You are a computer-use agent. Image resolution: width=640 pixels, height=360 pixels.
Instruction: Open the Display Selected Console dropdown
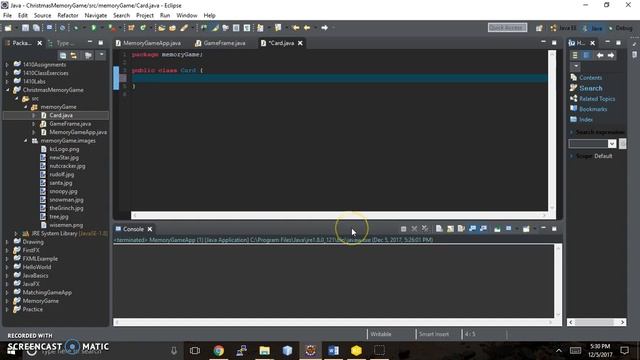[516, 229]
